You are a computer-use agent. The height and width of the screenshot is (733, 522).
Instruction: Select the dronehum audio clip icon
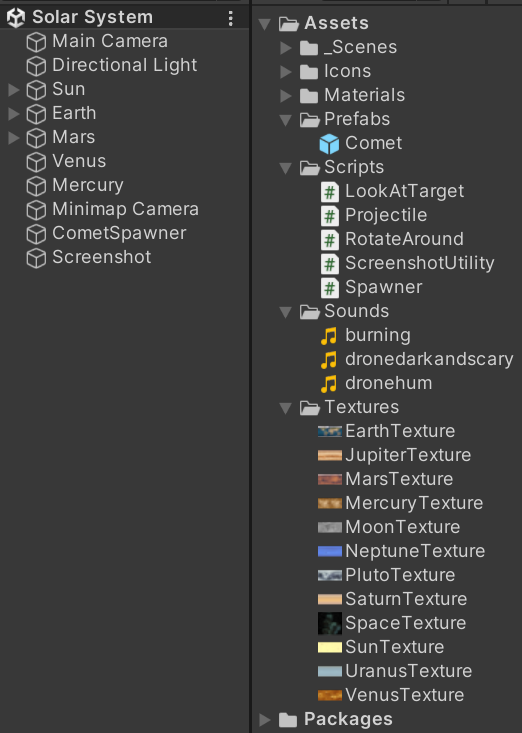329,384
